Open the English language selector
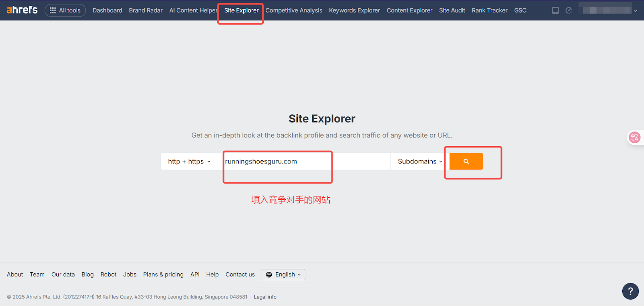644x306 pixels. (x=283, y=275)
